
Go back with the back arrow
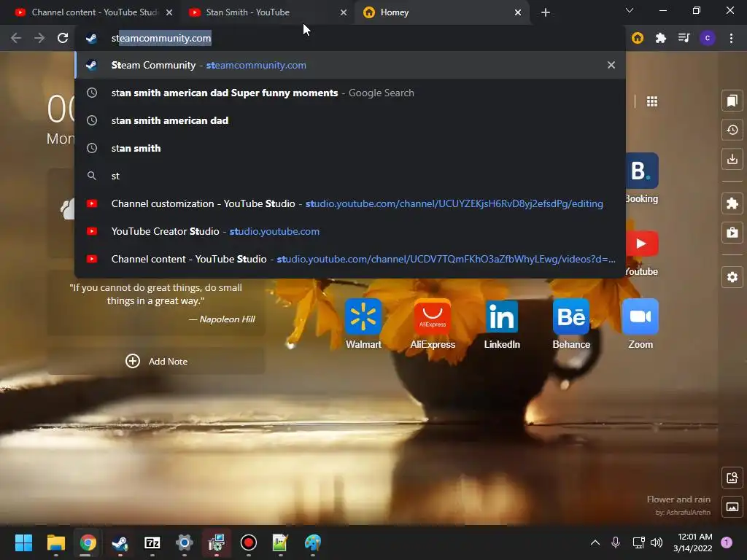[16, 38]
